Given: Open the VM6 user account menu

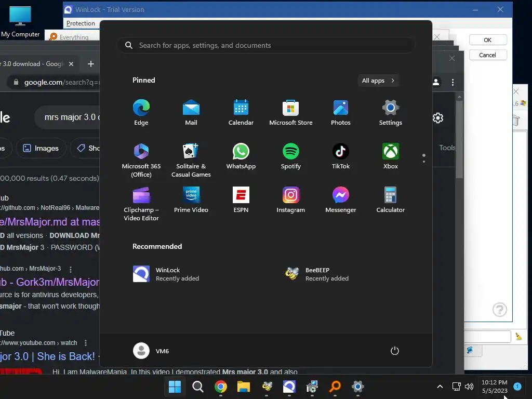Looking at the screenshot, I should [x=151, y=351].
